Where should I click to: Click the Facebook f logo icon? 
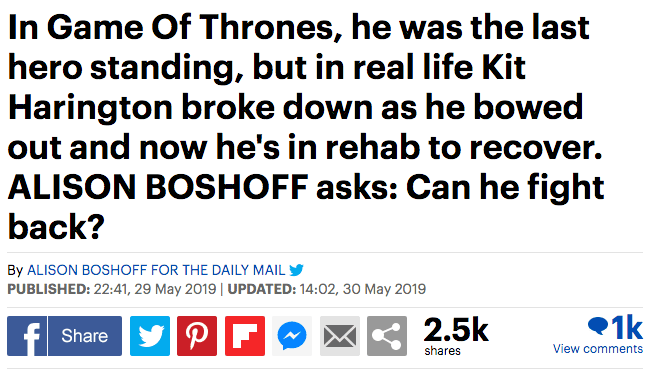point(27,336)
